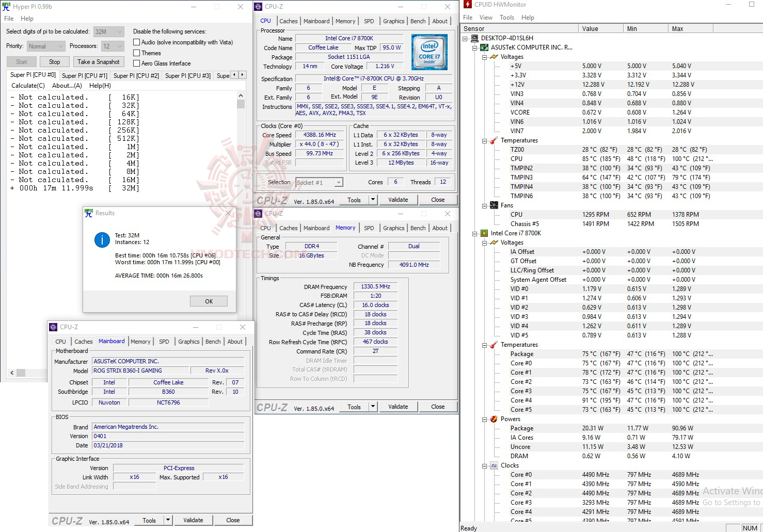The height and width of the screenshot is (532, 763).
Task: Click the CPU-Z icon of the Mainboard window
Action: 53,327
